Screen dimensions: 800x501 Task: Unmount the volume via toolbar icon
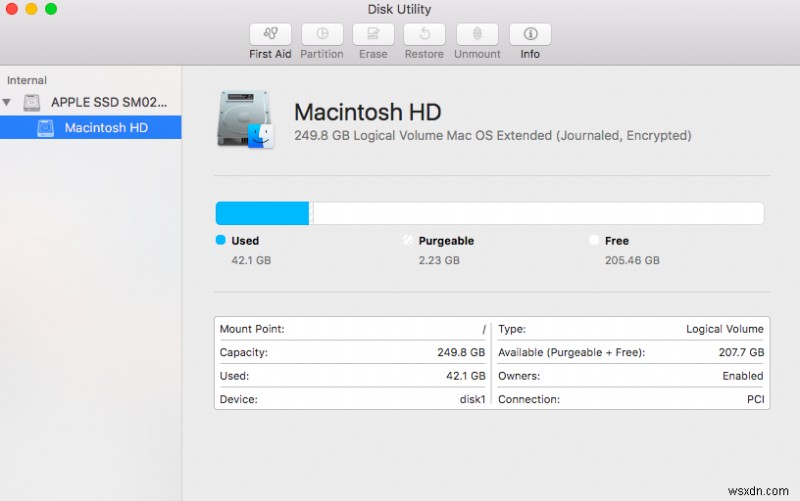click(x=477, y=34)
